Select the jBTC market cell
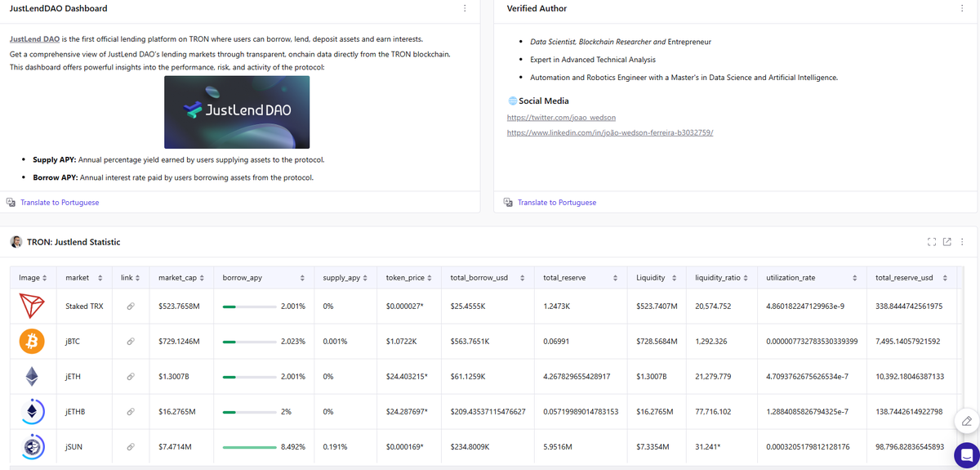This screenshot has width=980, height=470. 84,342
